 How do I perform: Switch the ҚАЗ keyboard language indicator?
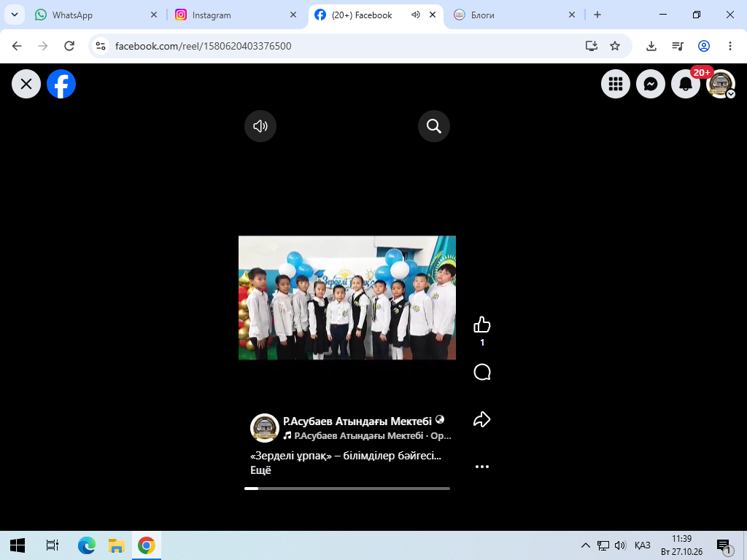pos(642,545)
